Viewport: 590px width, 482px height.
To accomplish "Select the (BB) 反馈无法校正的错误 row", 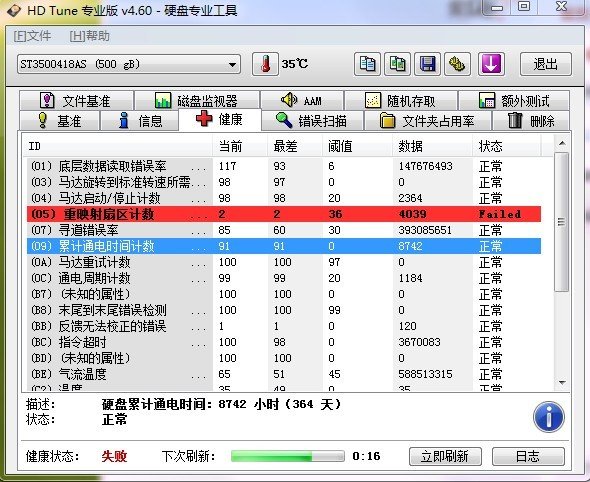I will coord(284,326).
